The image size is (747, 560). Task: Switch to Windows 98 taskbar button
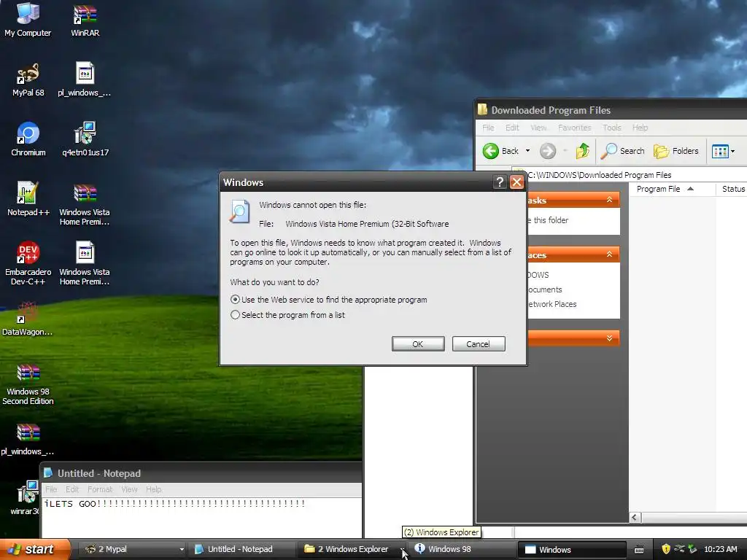[x=461, y=550]
